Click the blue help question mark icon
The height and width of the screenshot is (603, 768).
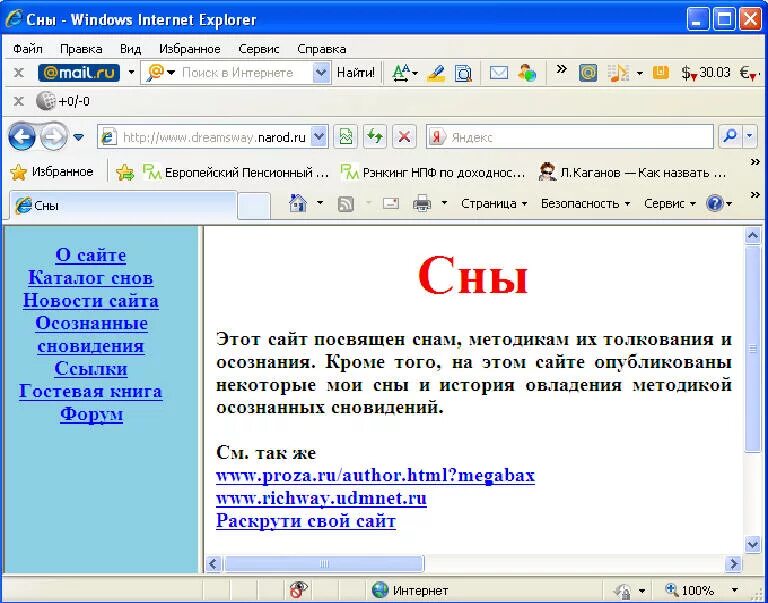click(715, 203)
